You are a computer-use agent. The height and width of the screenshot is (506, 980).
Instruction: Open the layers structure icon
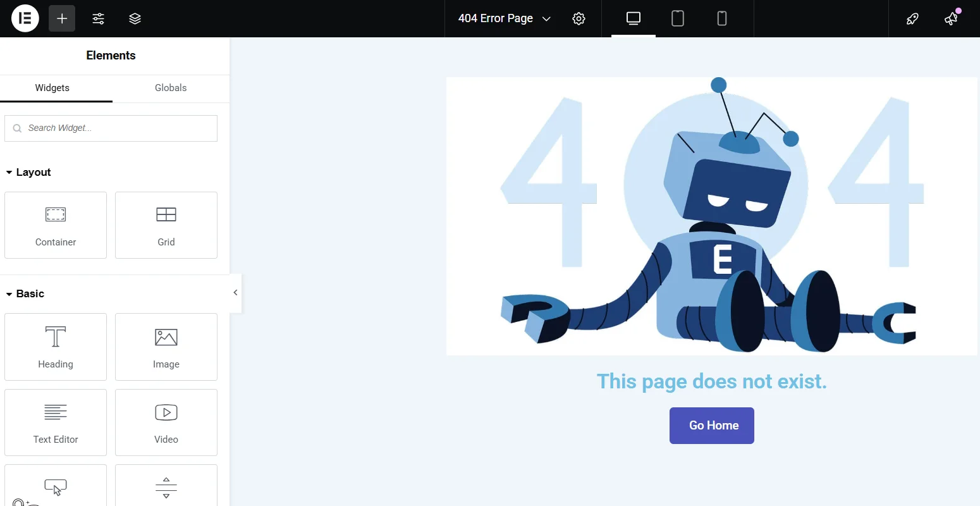[x=135, y=18]
